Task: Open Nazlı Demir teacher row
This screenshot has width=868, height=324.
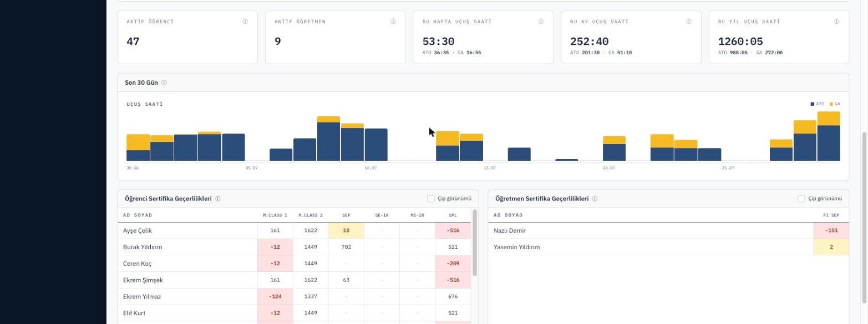Action: (668, 231)
